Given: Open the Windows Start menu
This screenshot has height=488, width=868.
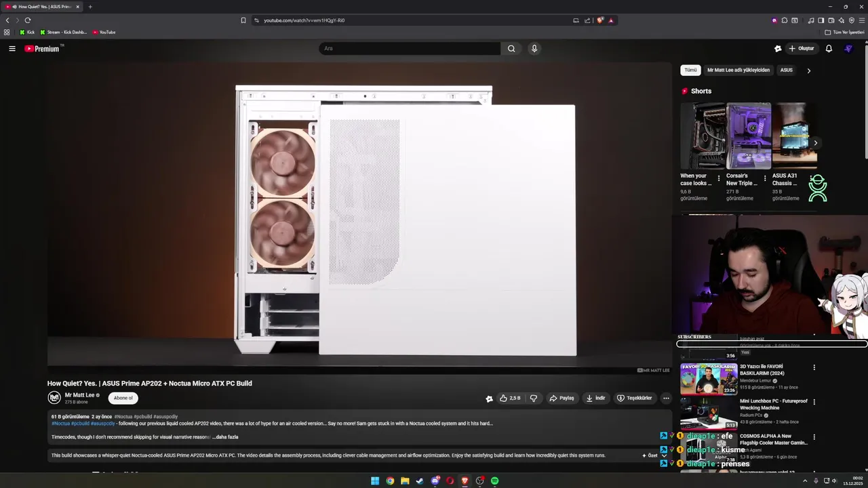Looking at the screenshot, I should [375, 481].
